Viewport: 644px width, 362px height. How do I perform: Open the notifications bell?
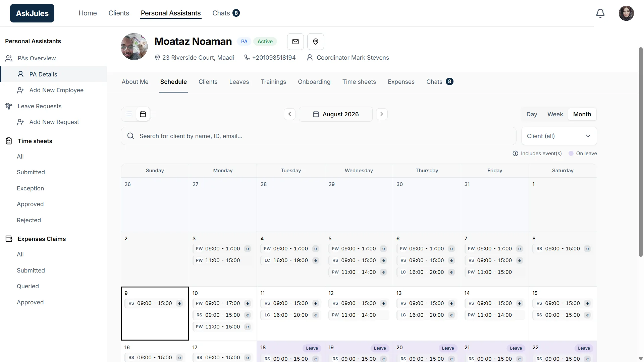[x=600, y=13]
